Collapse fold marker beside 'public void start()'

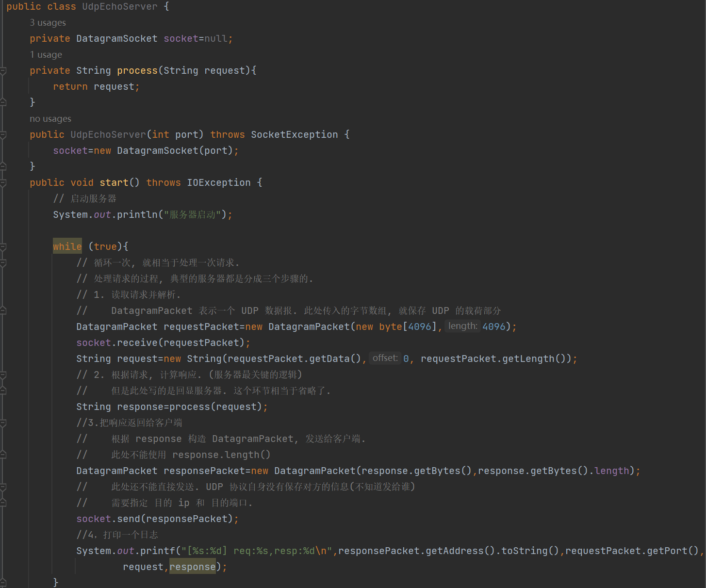click(3, 183)
